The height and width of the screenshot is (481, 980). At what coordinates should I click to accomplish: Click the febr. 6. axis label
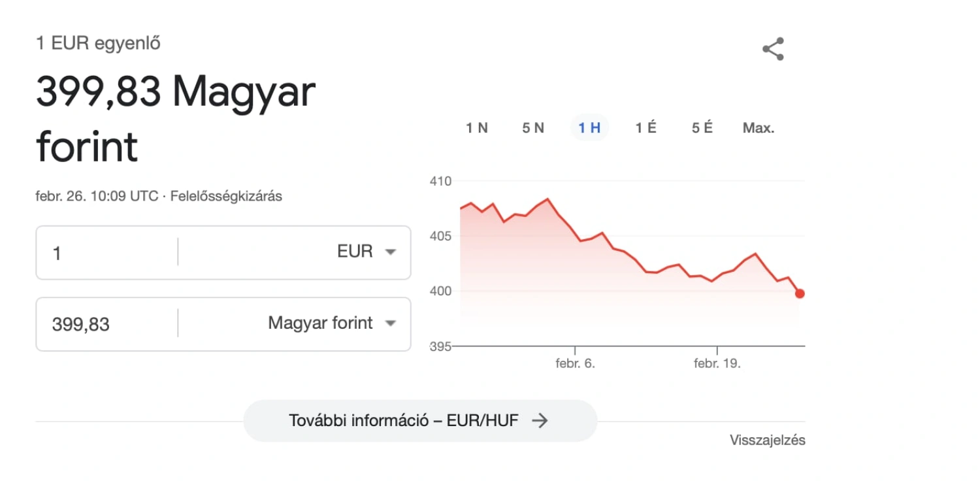click(x=575, y=363)
